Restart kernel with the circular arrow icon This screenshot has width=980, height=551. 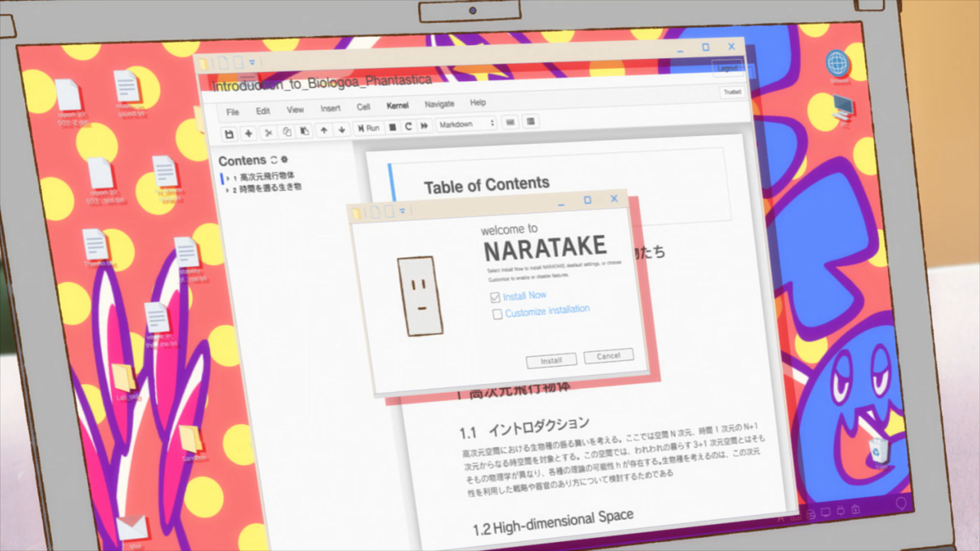408,126
